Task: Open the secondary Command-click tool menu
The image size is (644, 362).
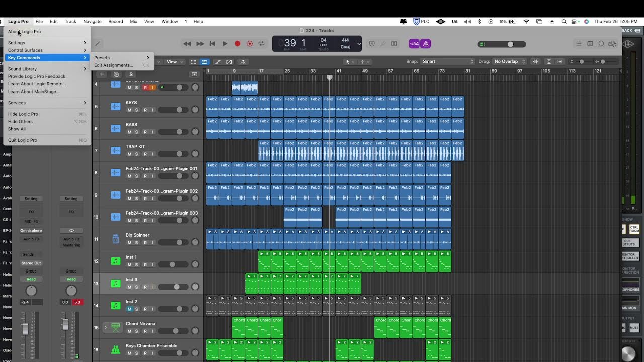Action: point(364,62)
